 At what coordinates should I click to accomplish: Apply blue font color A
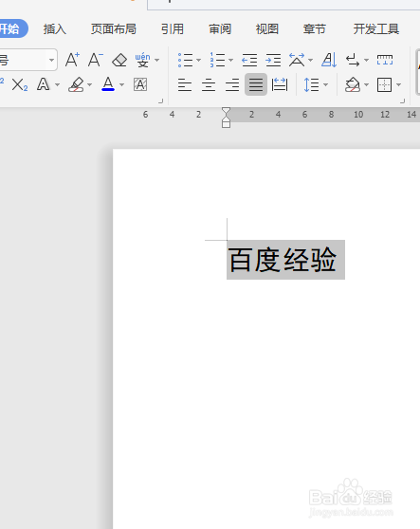tap(108, 84)
